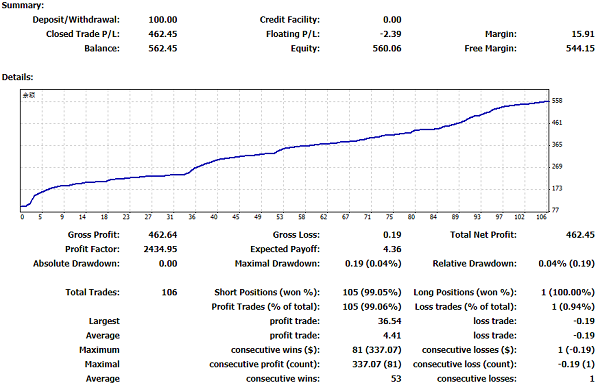Click the Total Trades value 106
The height and width of the screenshot is (383, 600).
click(x=169, y=292)
